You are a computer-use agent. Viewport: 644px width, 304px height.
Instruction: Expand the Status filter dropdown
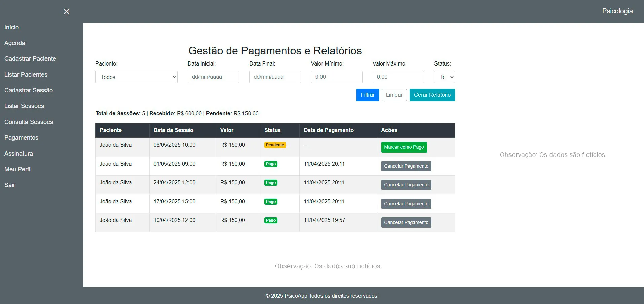coord(444,77)
